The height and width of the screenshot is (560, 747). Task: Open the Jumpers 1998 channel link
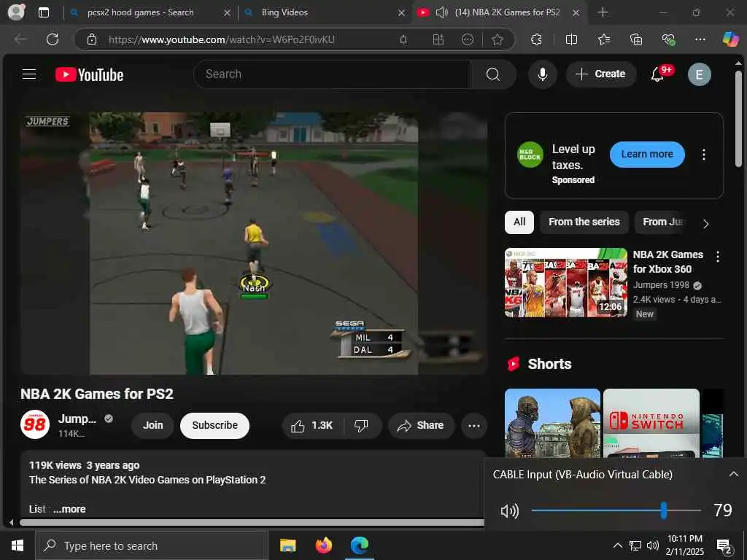tap(661, 285)
